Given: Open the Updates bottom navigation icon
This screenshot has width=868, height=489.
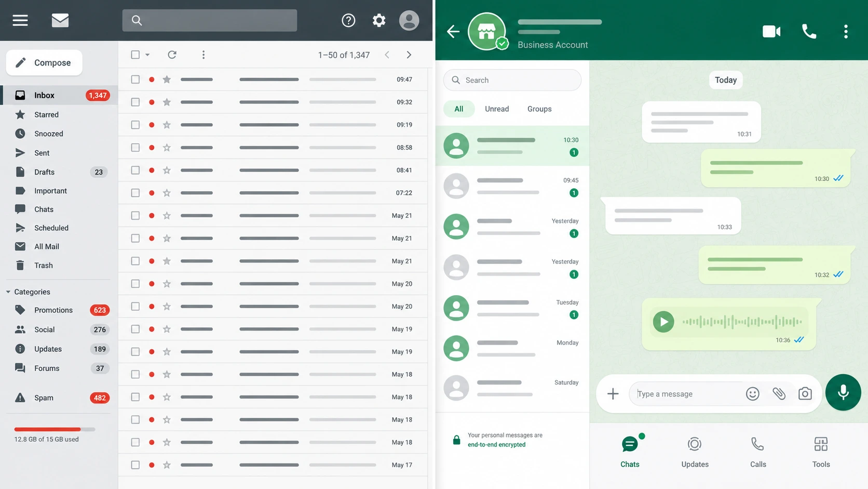Looking at the screenshot, I should pyautogui.click(x=695, y=444).
